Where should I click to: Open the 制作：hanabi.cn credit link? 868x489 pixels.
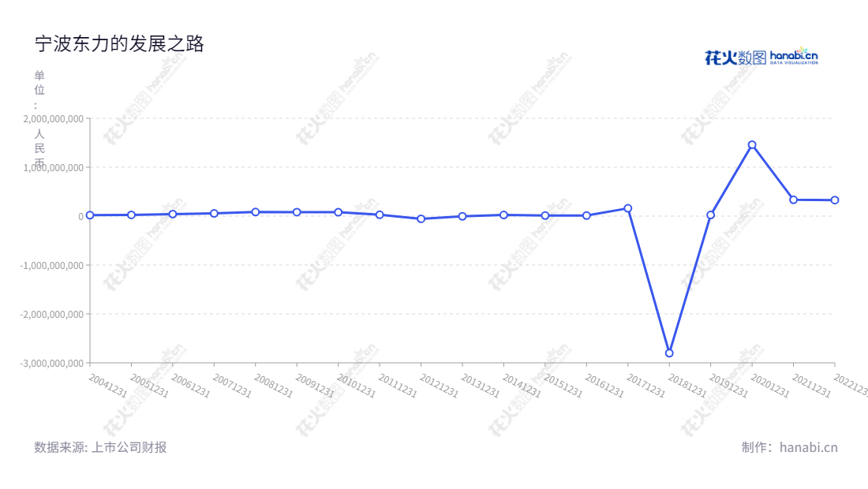[x=789, y=447]
